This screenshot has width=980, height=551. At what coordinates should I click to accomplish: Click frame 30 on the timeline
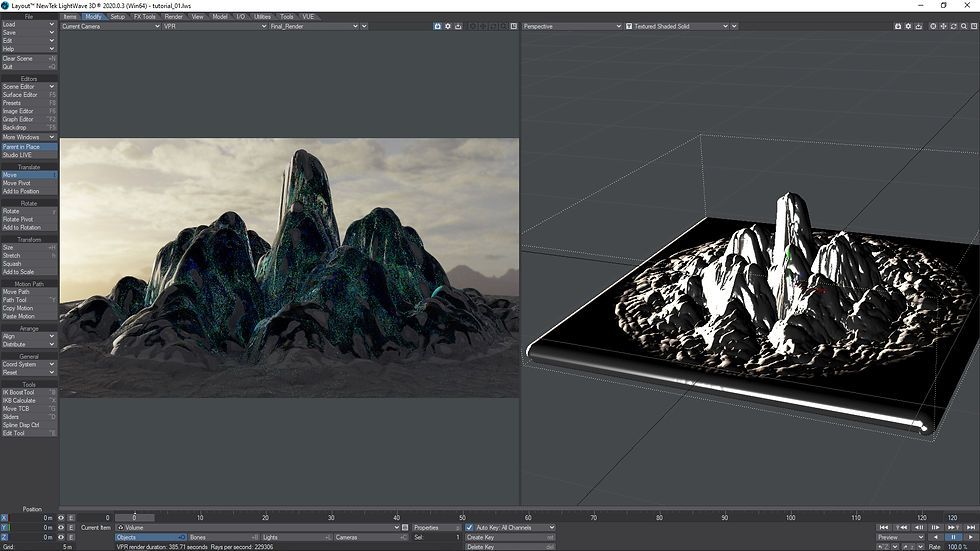coord(331,518)
